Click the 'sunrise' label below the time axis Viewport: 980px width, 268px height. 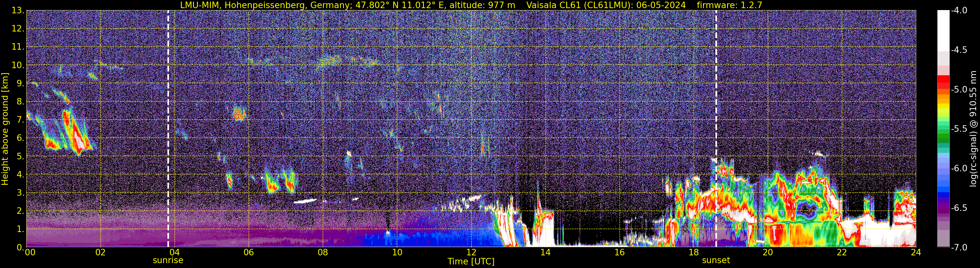(168, 261)
